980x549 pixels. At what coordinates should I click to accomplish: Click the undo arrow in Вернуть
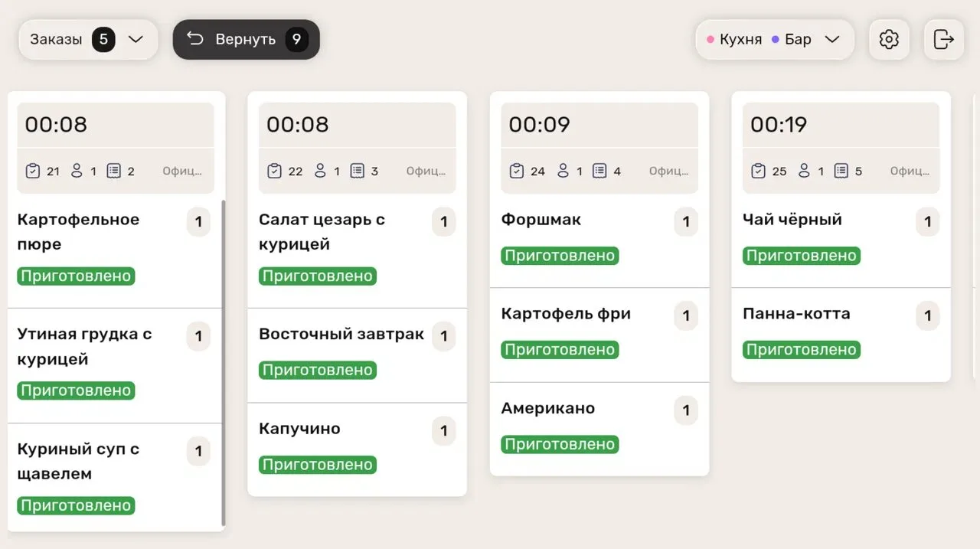point(195,39)
